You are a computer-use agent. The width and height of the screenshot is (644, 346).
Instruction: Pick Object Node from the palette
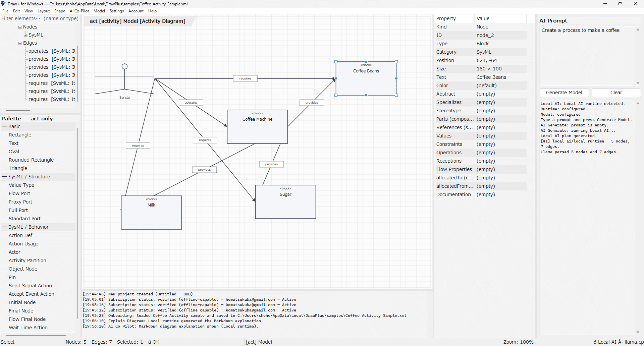(x=23, y=269)
